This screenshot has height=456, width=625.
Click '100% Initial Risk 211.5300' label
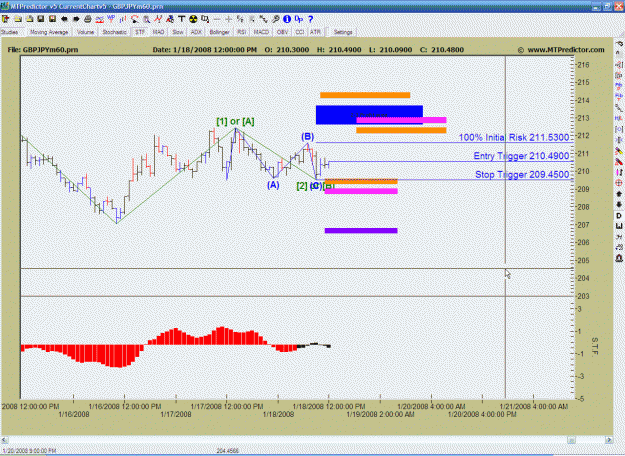coord(513,138)
